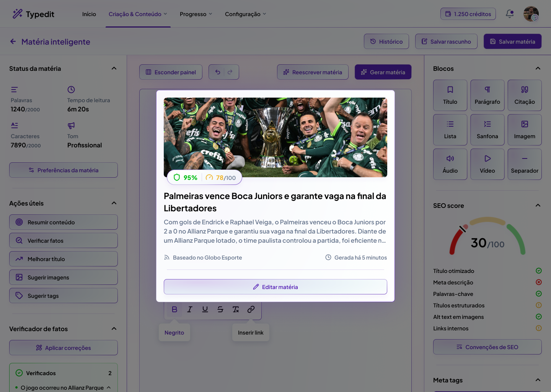Add an Áudio block

coord(450,164)
